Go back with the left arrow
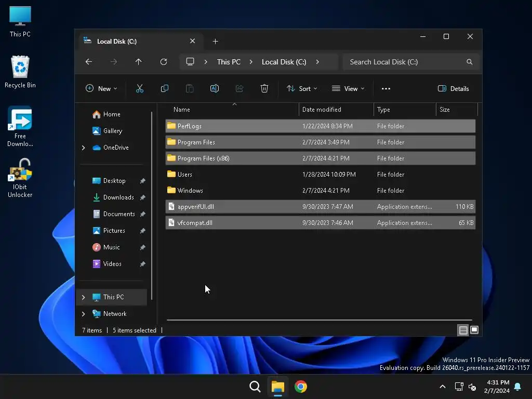Viewport: 532px width, 399px height. tap(89, 62)
